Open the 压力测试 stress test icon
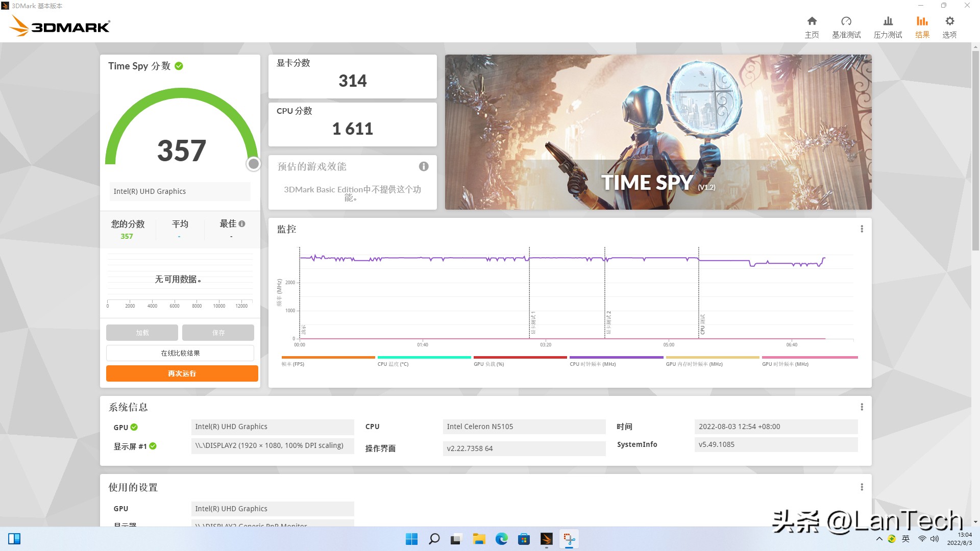Image resolution: width=980 pixels, height=551 pixels. coord(888,21)
